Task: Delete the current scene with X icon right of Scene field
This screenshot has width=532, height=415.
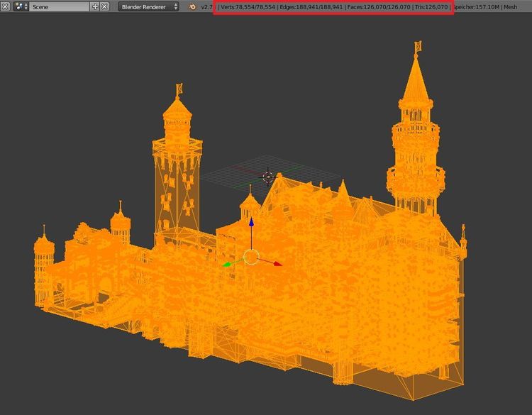Action: [104, 6]
